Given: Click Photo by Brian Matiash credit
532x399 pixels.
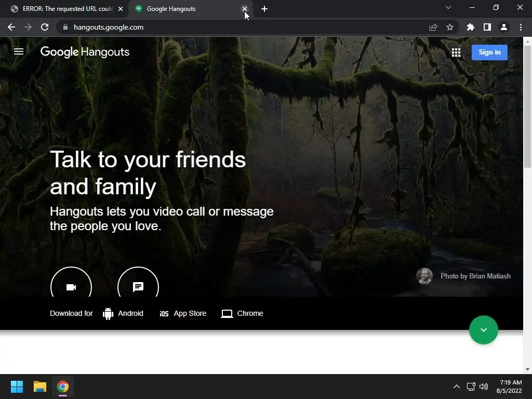Looking at the screenshot, I should click(x=475, y=276).
